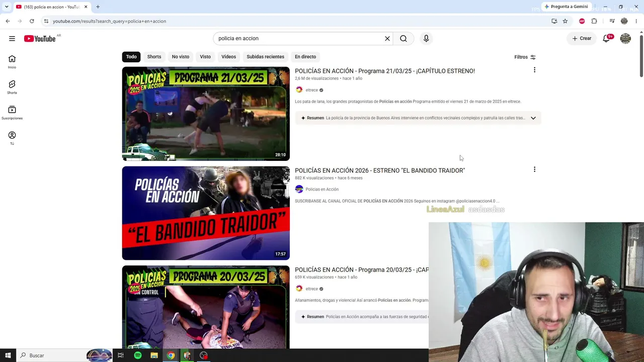Close the policia en accion tab

[x=86, y=7]
